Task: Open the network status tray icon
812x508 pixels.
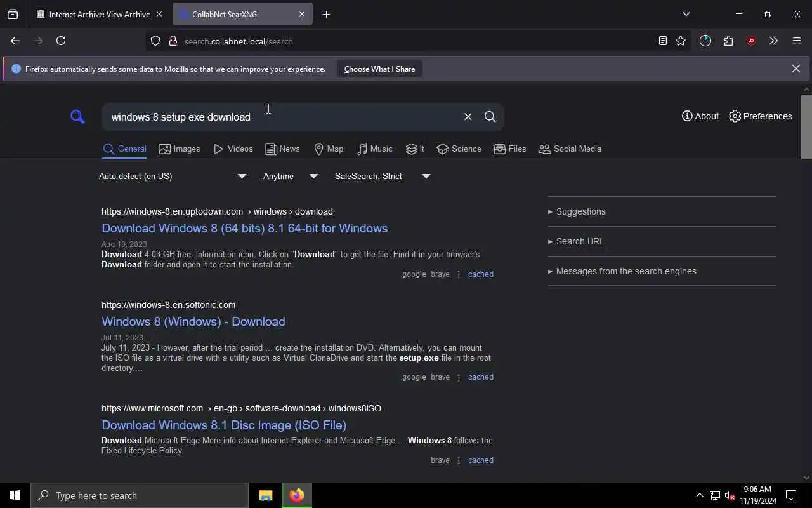Action: (715, 495)
